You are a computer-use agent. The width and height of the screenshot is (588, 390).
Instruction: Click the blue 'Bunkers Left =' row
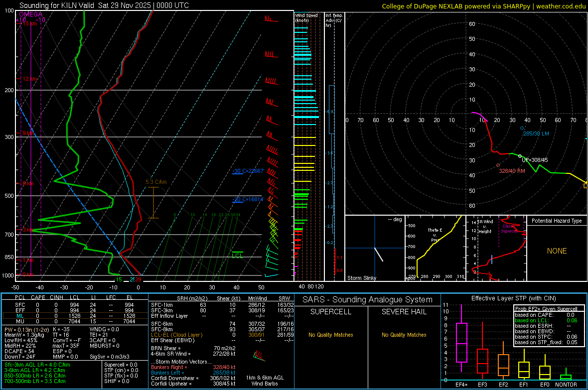point(193,373)
